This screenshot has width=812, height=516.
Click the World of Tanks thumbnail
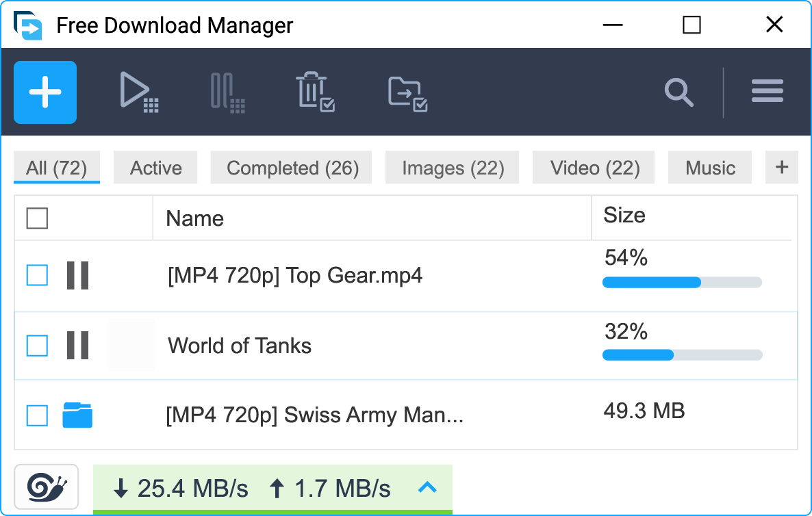coord(131,346)
